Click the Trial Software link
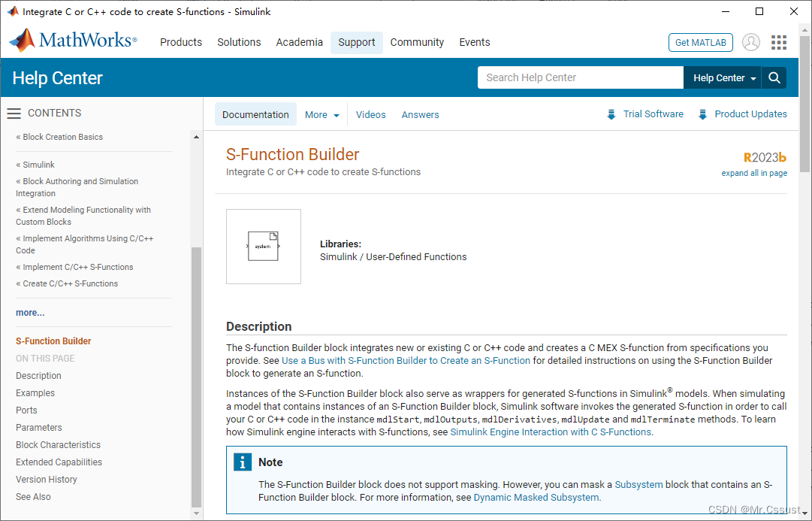Screen dimensions: 812x521 pyautogui.click(x=653, y=114)
